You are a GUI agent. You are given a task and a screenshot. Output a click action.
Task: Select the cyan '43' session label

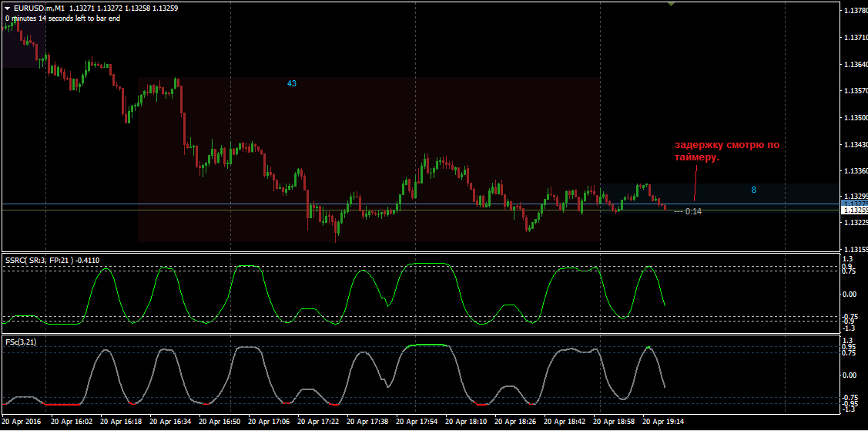292,83
